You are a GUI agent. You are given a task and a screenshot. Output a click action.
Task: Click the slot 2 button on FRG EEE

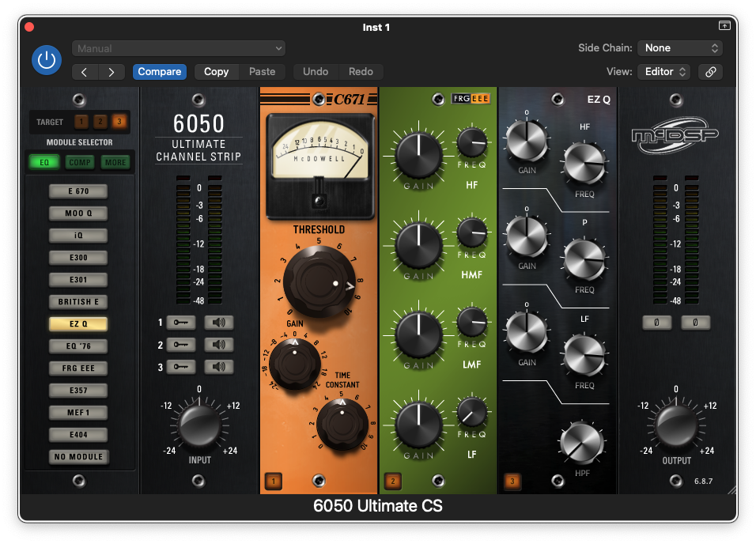click(x=393, y=482)
